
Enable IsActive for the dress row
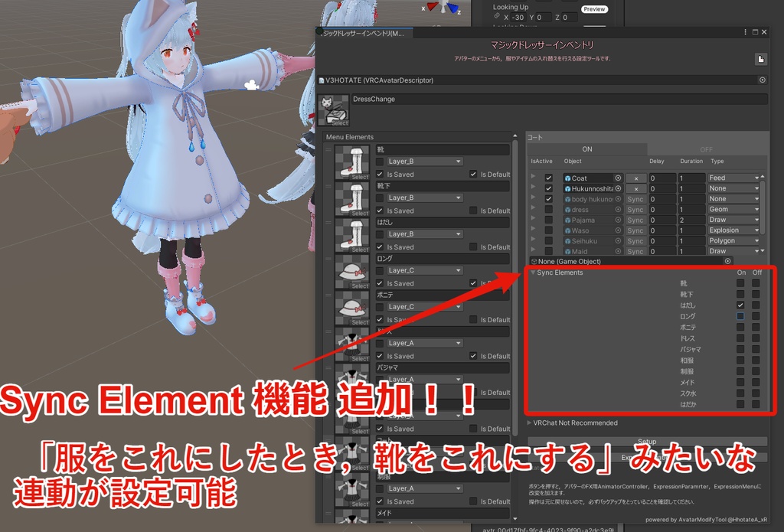548,210
